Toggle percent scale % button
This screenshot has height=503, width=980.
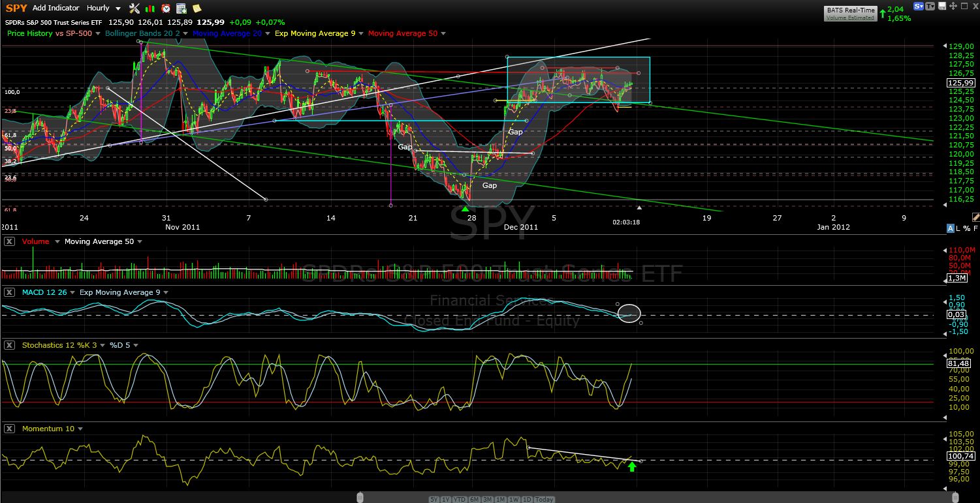point(966,228)
